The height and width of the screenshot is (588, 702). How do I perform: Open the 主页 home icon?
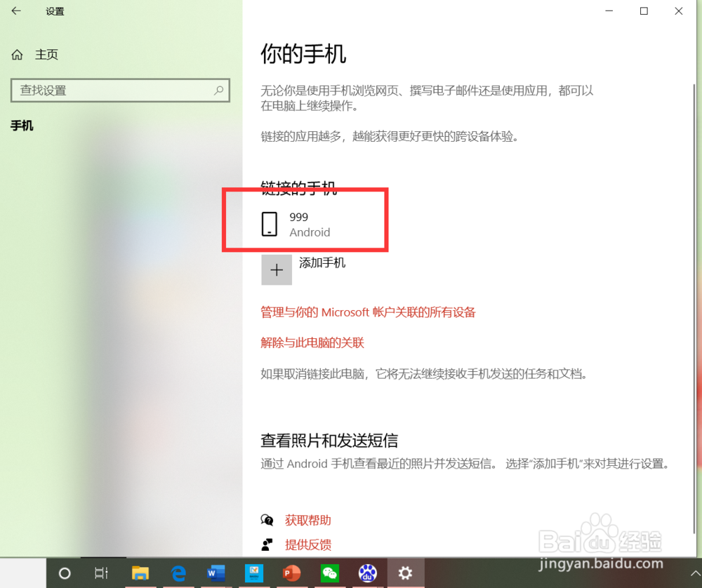tap(16, 54)
